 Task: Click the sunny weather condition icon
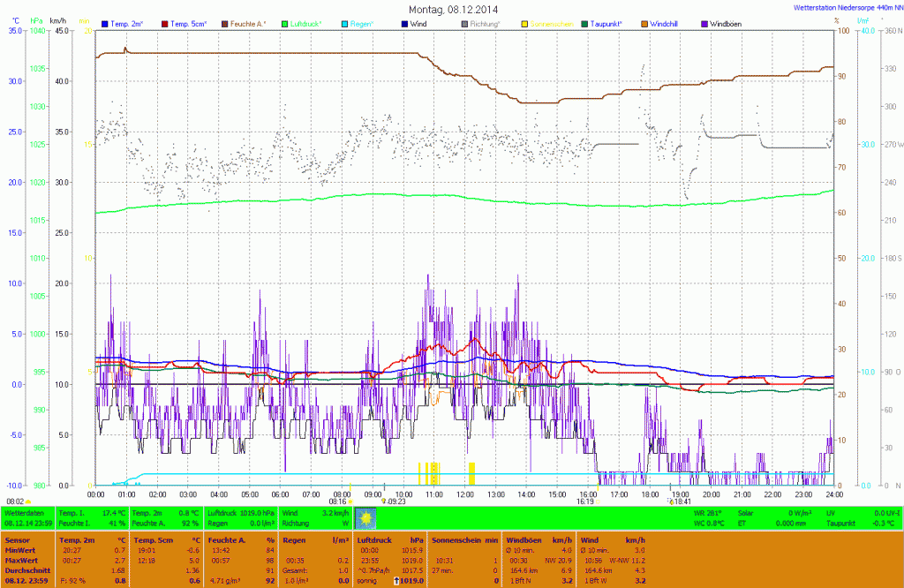365,517
